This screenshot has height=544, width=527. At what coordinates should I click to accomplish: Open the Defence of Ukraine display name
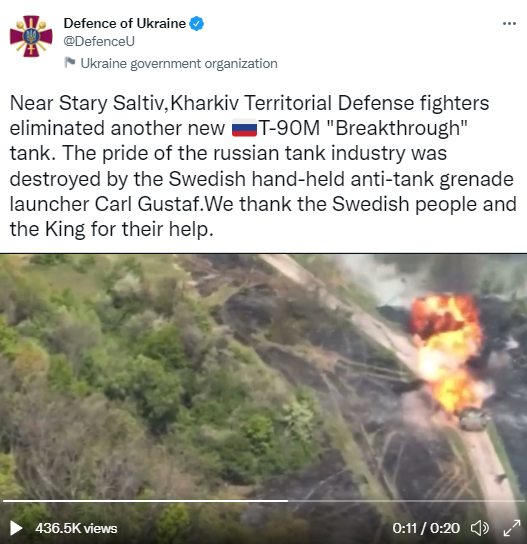click(125, 24)
